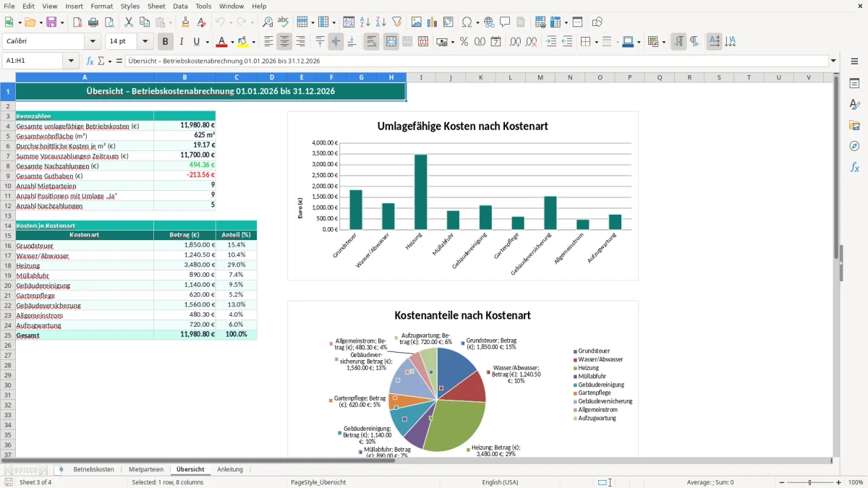Expand the Font Name dropdown
Image resolution: width=868 pixels, height=488 pixels.
(x=93, y=42)
